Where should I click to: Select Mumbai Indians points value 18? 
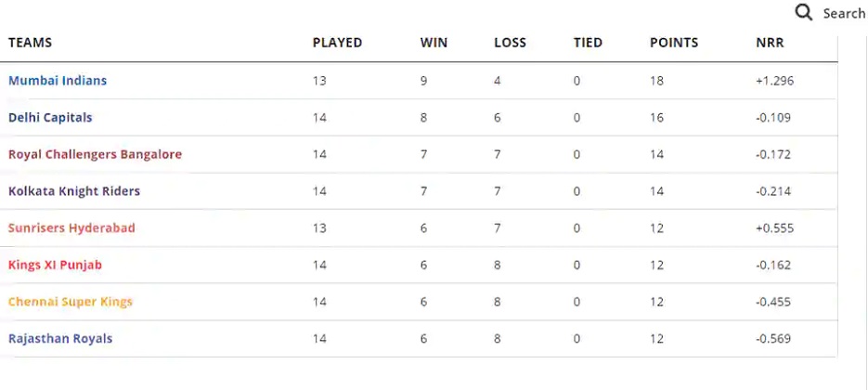coord(656,81)
